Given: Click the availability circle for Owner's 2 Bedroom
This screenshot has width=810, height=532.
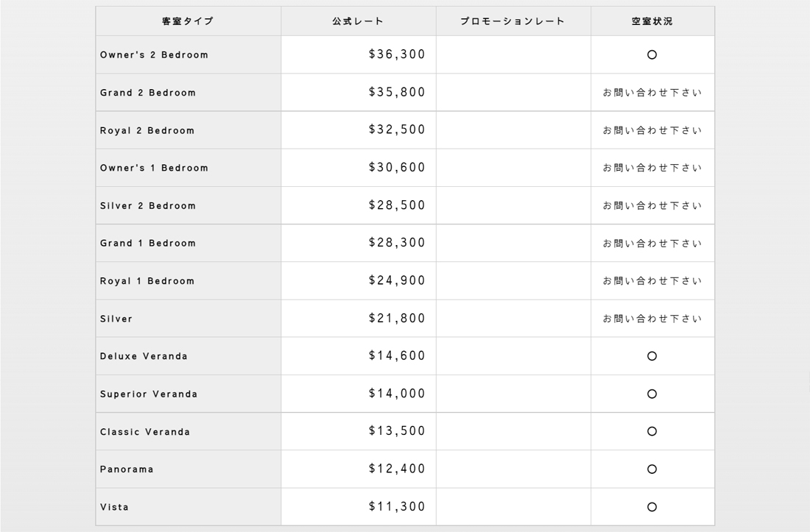Looking at the screenshot, I should click(x=652, y=55).
